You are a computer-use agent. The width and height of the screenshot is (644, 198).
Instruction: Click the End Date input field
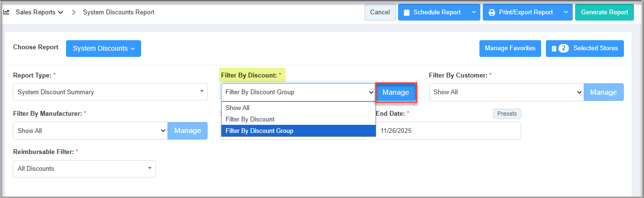(448, 131)
